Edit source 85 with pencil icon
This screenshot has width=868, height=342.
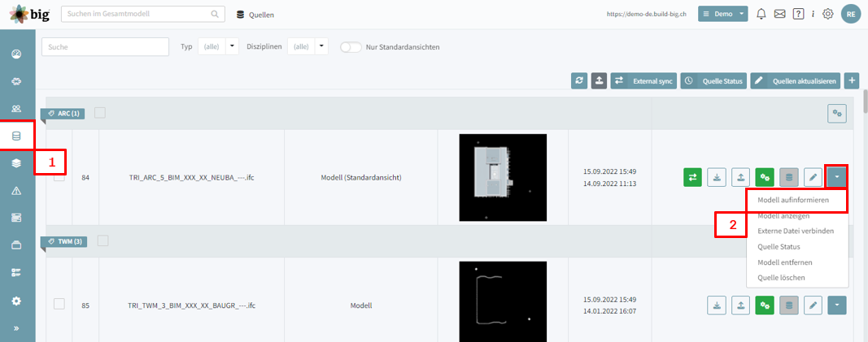point(813,305)
